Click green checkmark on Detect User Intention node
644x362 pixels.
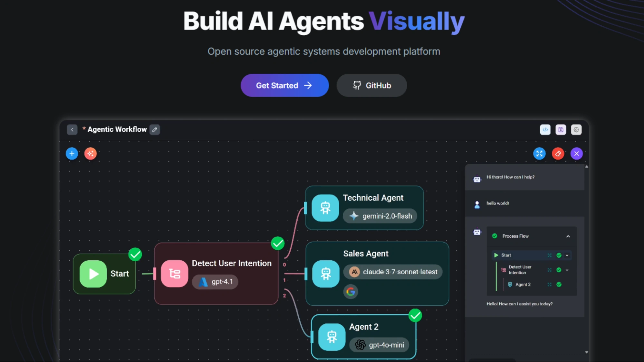click(278, 243)
